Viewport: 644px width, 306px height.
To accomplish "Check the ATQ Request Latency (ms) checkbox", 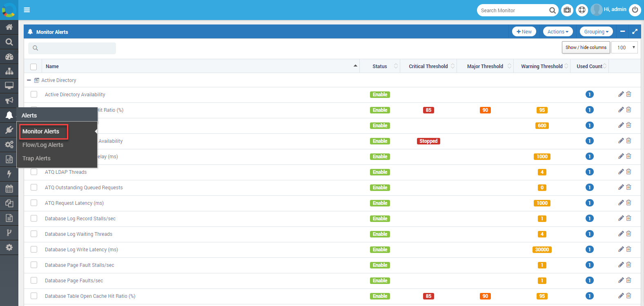I will pos(34,203).
